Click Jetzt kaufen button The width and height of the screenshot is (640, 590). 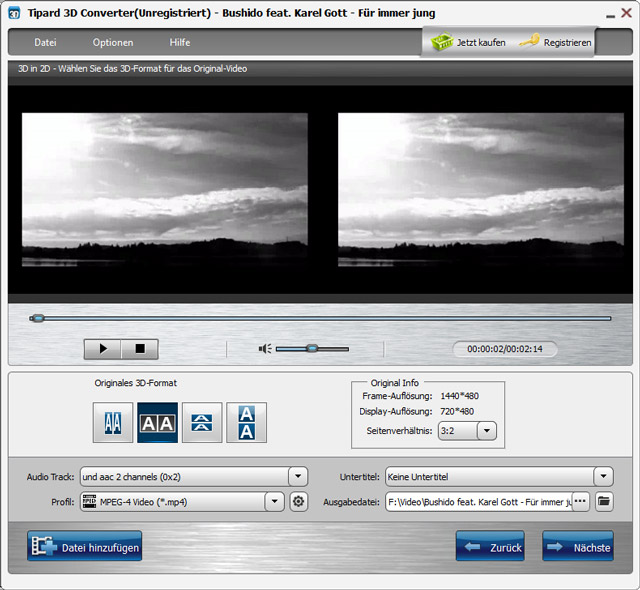click(x=468, y=42)
